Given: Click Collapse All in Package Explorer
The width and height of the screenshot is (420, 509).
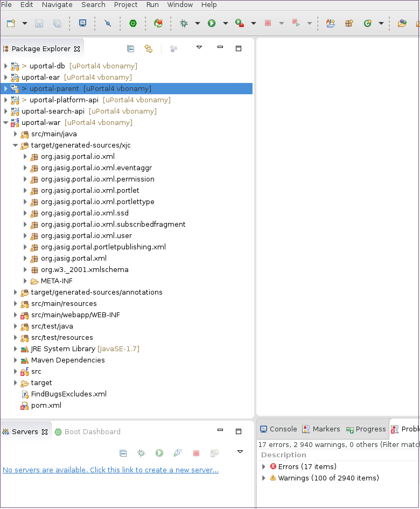Looking at the screenshot, I should tap(130, 48).
